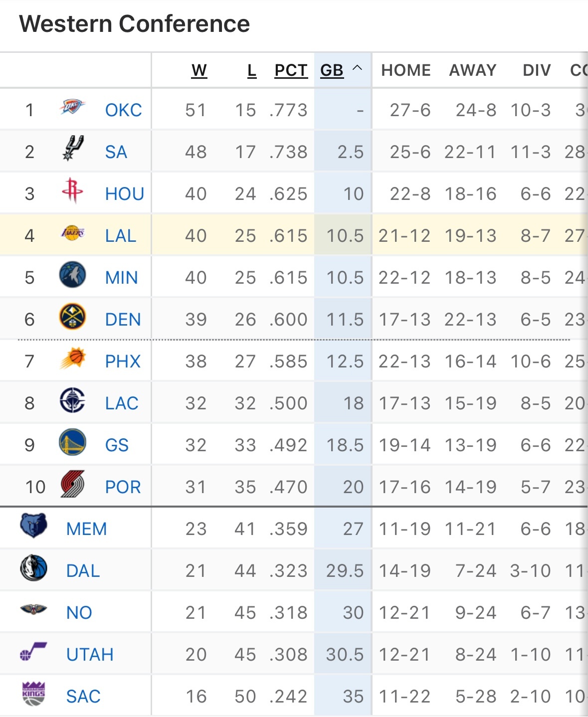Sort standings by W column
This screenshot has width=588, height=717.
(199, 70)
